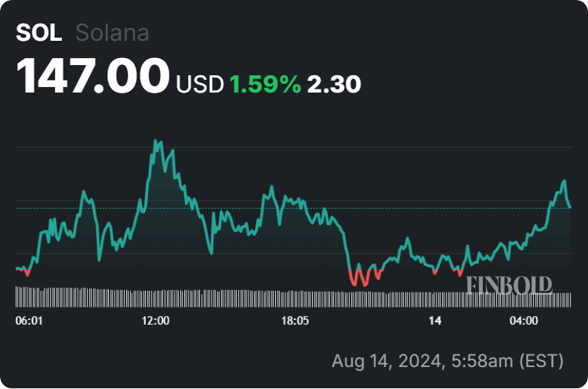Click the chart line's rightmost endpoint
Viewport: 588px width, 389px height.
[x=570, y=207]
